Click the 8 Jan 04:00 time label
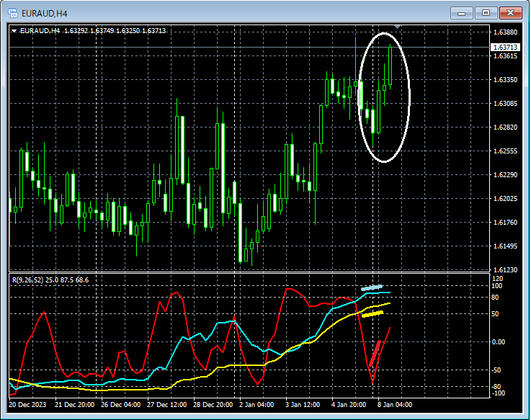The height and width of the screenshot is (420, 531). tap(395, 405)
